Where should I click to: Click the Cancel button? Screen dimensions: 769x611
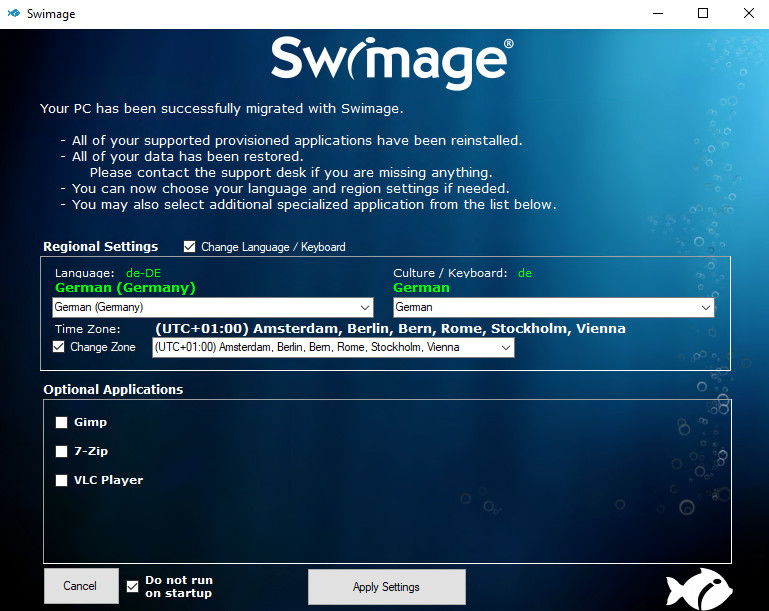81,586
